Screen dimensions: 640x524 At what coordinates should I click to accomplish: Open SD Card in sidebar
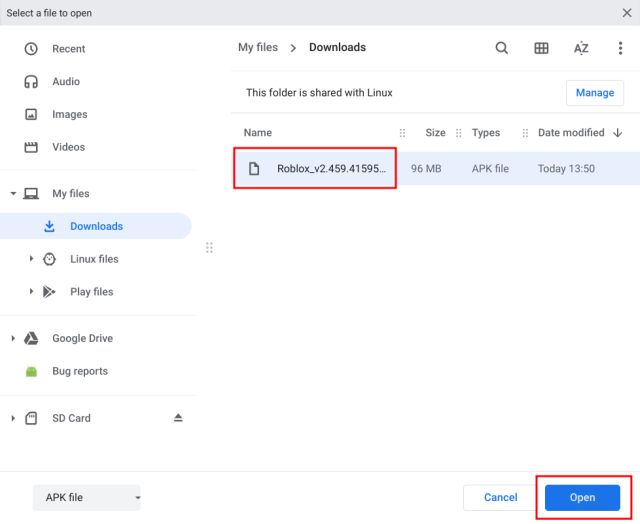pyautogui.click(x=71, y=418)
